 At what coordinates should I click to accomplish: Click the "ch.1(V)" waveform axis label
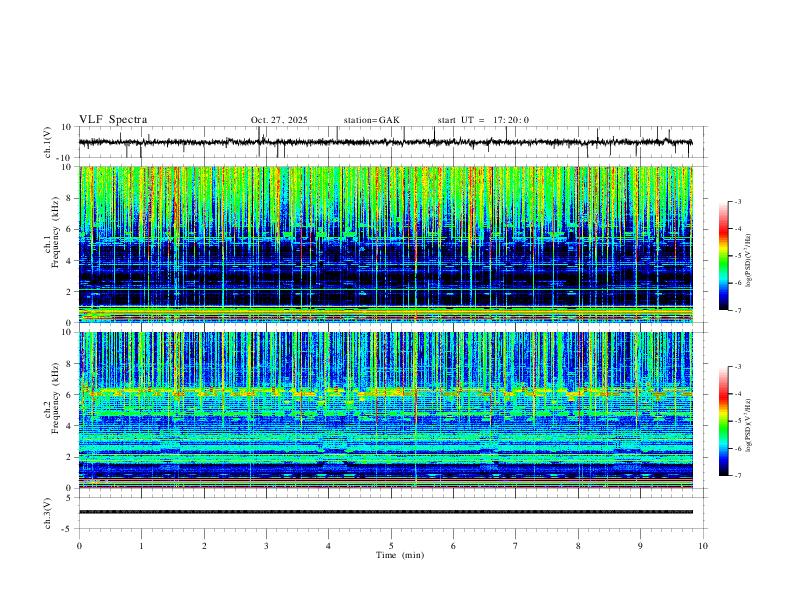click(x=48, y=142)
